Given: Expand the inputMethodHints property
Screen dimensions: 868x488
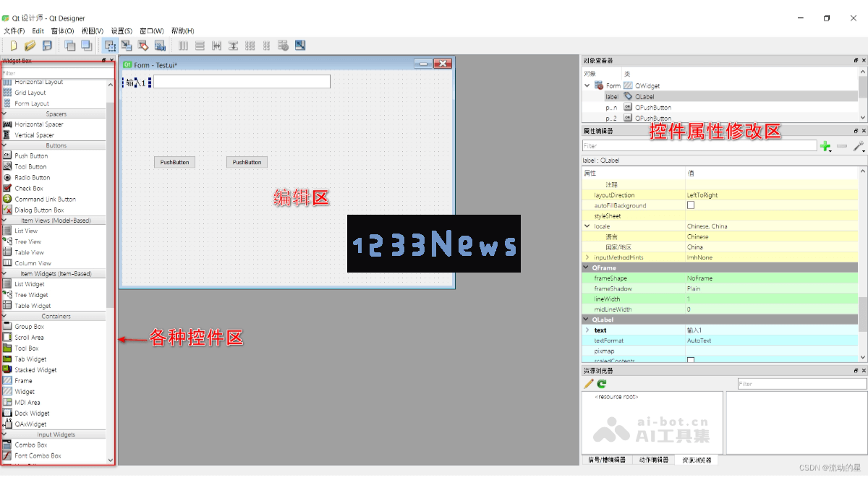Looking at the screenshot, I should tap(587, 257).
